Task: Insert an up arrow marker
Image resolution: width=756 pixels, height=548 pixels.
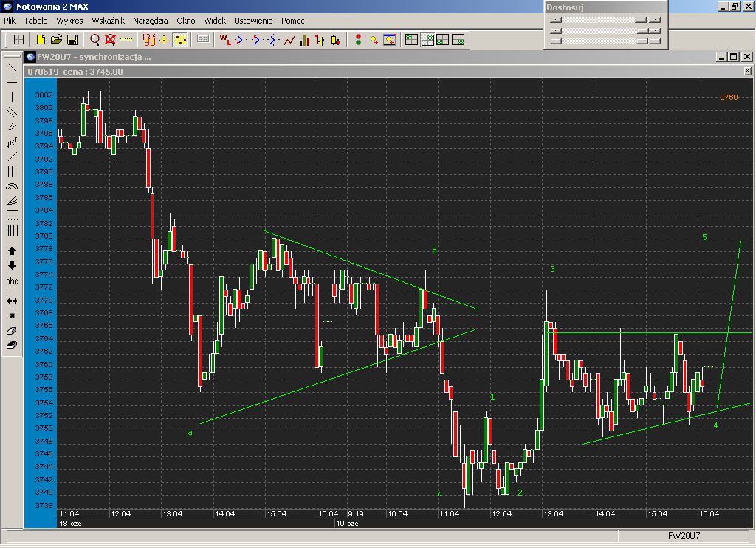Action: coord(12,251)
